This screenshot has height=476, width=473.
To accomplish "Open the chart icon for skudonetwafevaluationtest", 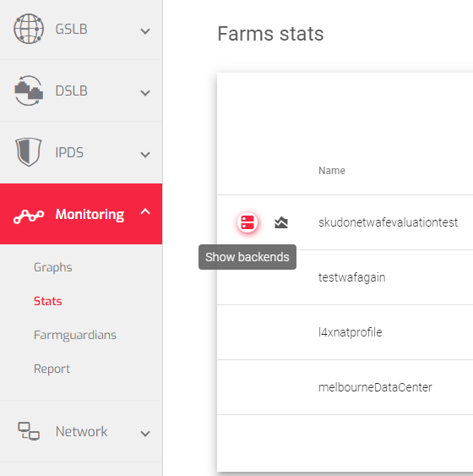I will (x=281, y=222).
